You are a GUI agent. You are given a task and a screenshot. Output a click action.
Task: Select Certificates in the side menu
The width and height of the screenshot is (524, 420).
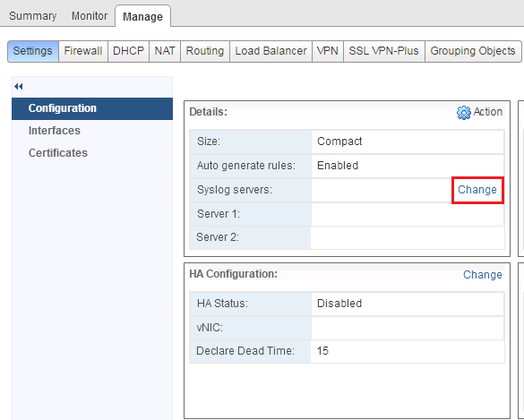(x=58, y=153)
